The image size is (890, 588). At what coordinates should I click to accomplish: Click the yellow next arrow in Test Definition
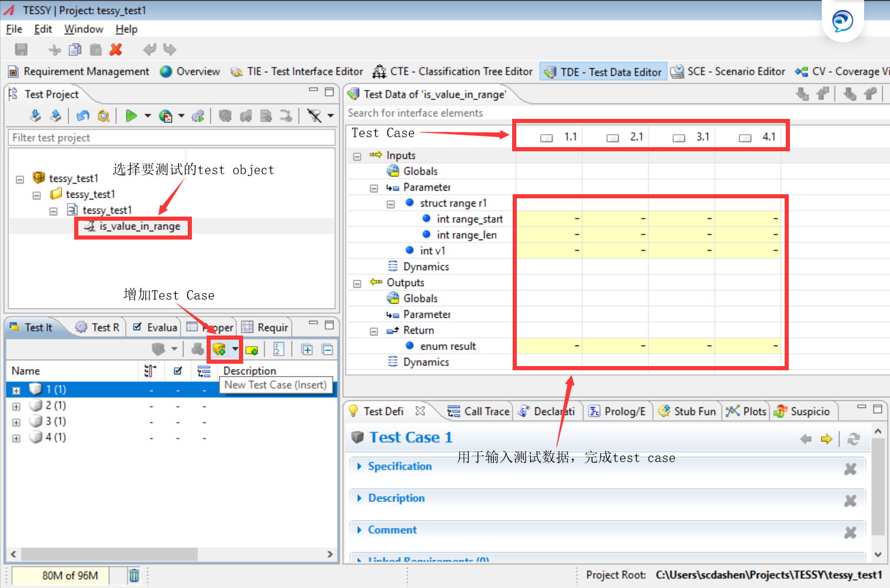click(826, 438)
